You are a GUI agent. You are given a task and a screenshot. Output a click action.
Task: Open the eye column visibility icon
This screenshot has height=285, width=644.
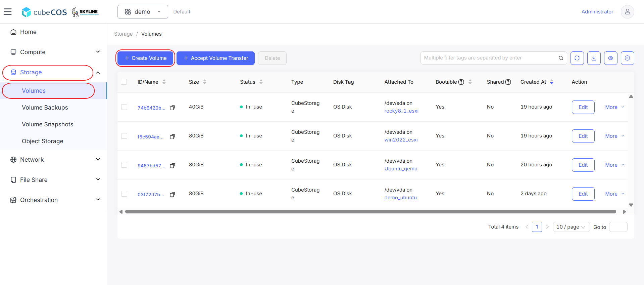[610, 58]
